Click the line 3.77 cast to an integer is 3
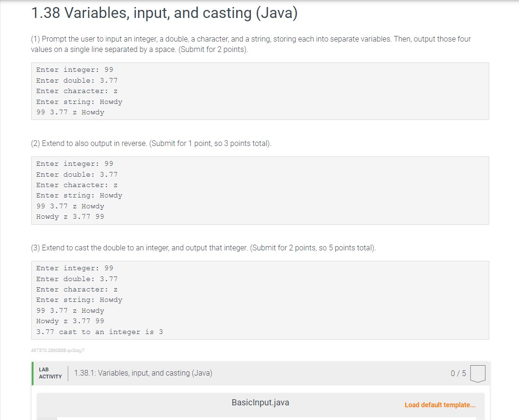 [99, 332]
